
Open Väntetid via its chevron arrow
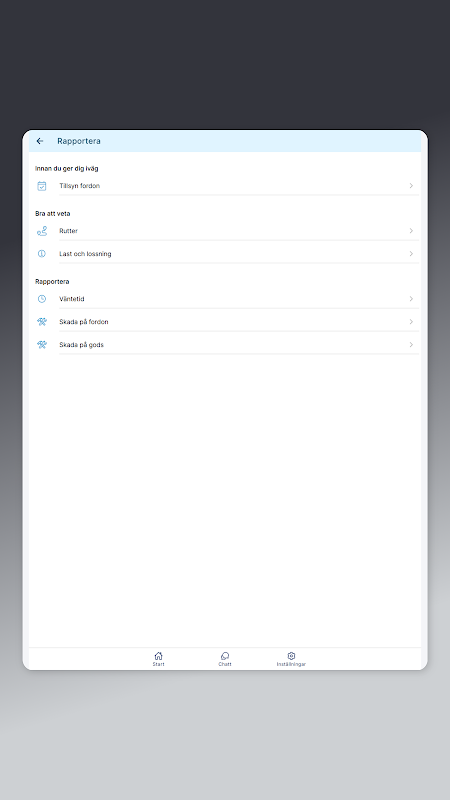[x=411, y=299]
